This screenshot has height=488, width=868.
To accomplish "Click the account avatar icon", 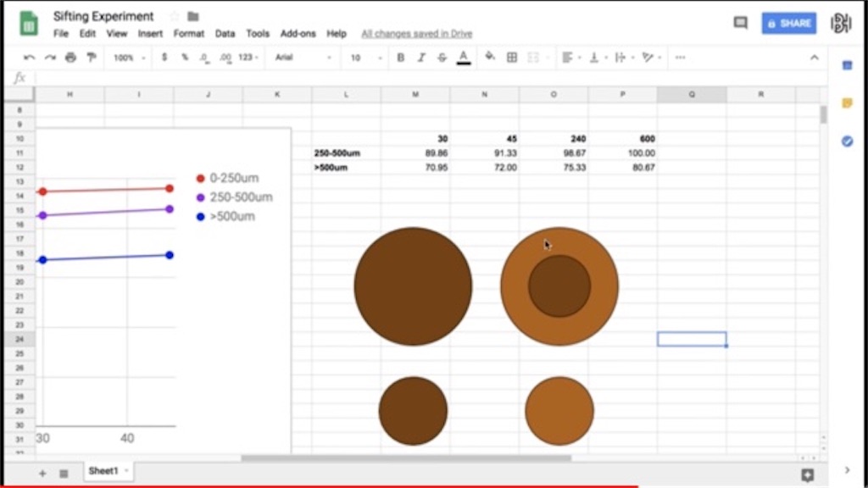I will (x=840, y=23).
